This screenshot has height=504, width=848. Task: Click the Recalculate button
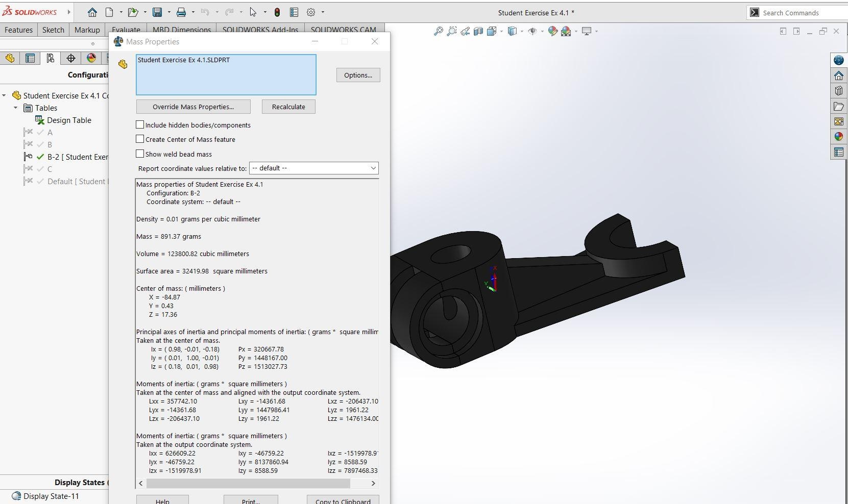click(x=288, y=107)
